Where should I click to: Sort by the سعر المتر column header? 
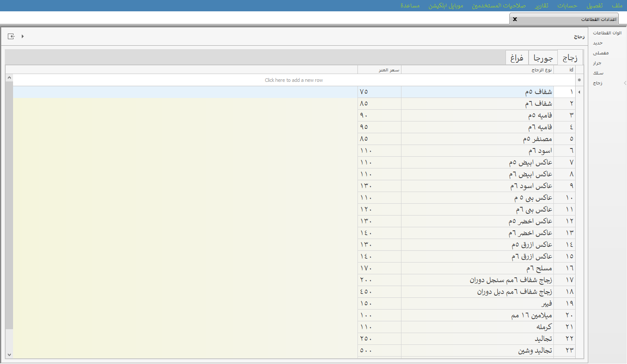(x=379, y=70)
